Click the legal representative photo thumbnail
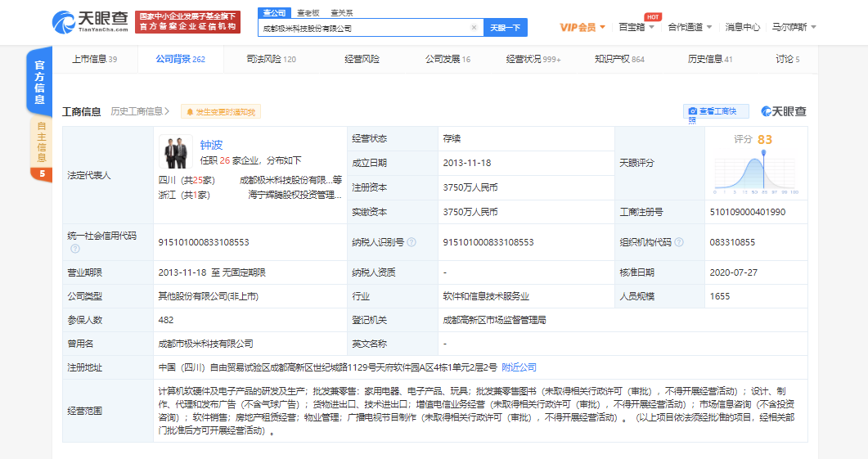This screenshot has height=459, width=868. point(176,151)
